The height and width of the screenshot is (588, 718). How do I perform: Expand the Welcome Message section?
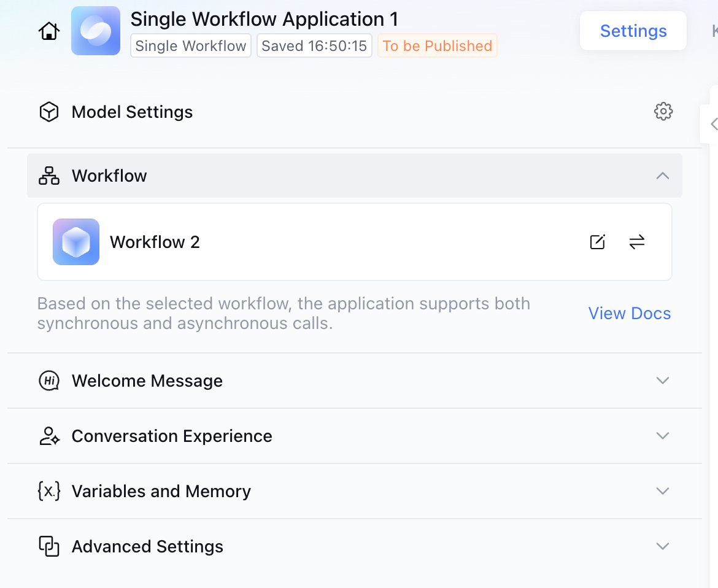coord(662,381)
